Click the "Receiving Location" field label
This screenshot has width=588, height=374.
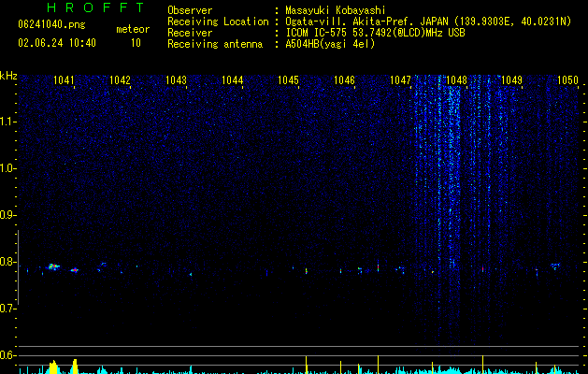(218, 22)
